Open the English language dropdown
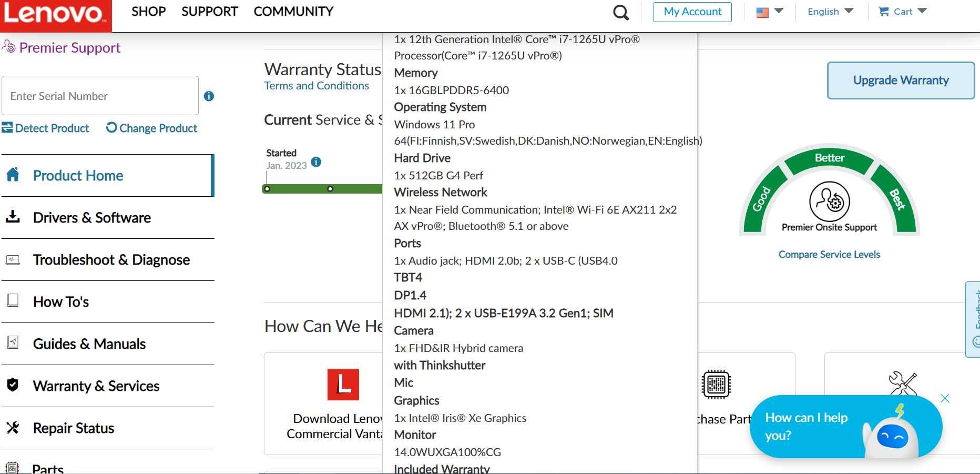 tap(830, 12)
